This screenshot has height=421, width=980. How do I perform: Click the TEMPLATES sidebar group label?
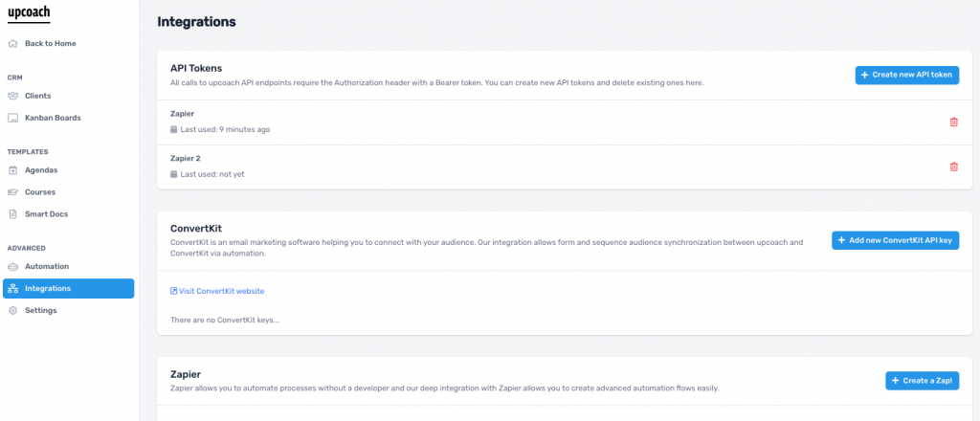point(28,152)
